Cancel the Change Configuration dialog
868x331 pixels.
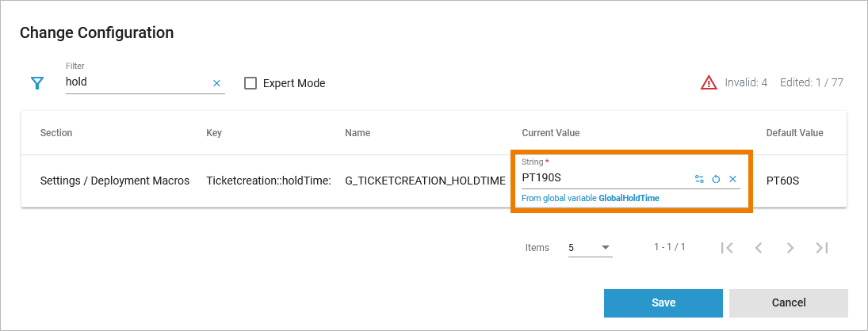(x=788, y=302)
